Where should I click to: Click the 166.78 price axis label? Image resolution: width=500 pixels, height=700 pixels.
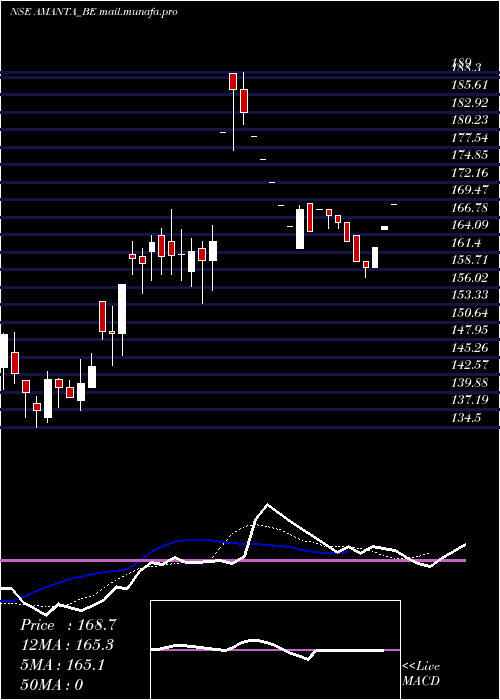click(x=470, y=208)
